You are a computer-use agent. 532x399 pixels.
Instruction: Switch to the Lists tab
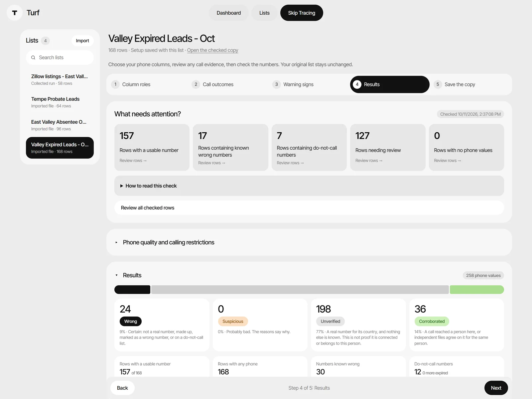tap(264, 13)
